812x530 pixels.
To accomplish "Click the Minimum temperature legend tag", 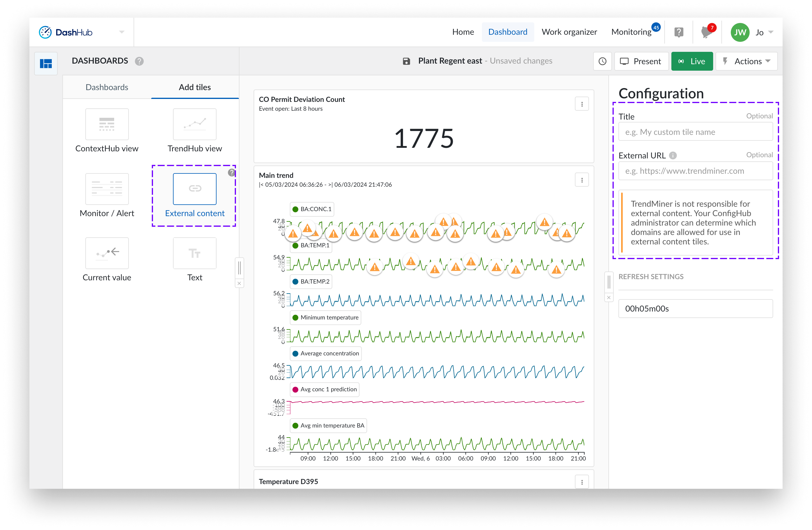I will pos(325,317).
